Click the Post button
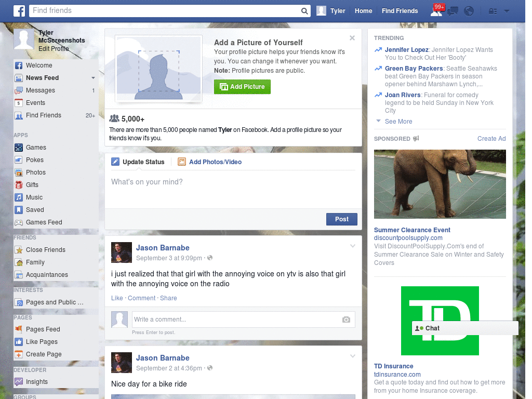This screenshot has width=532, height=399. click(x=342, y=219)
